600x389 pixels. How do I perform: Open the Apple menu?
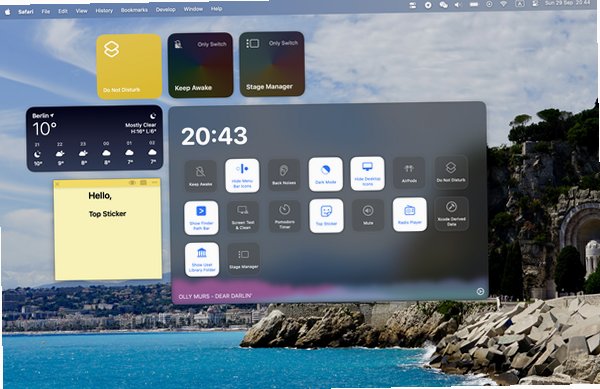pos(7,12)
